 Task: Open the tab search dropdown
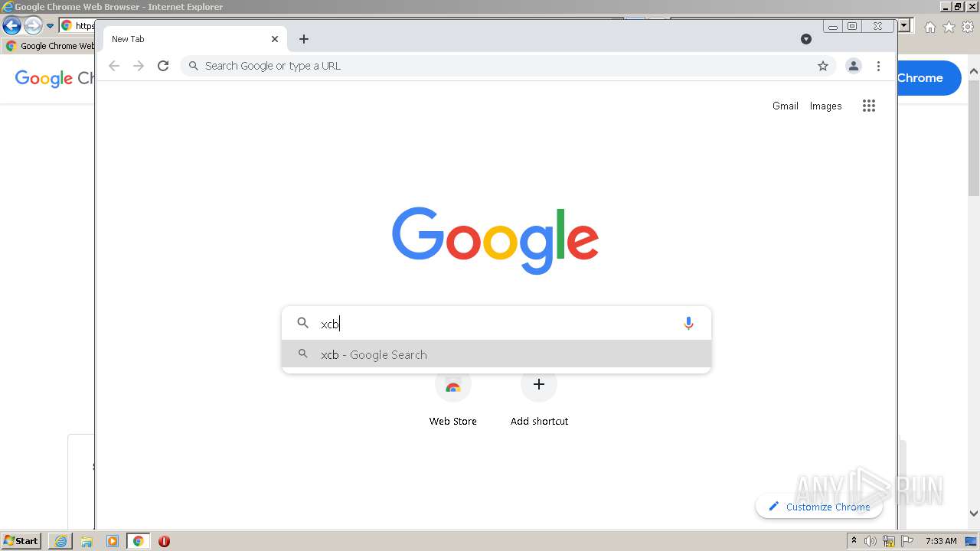(806, 38)
